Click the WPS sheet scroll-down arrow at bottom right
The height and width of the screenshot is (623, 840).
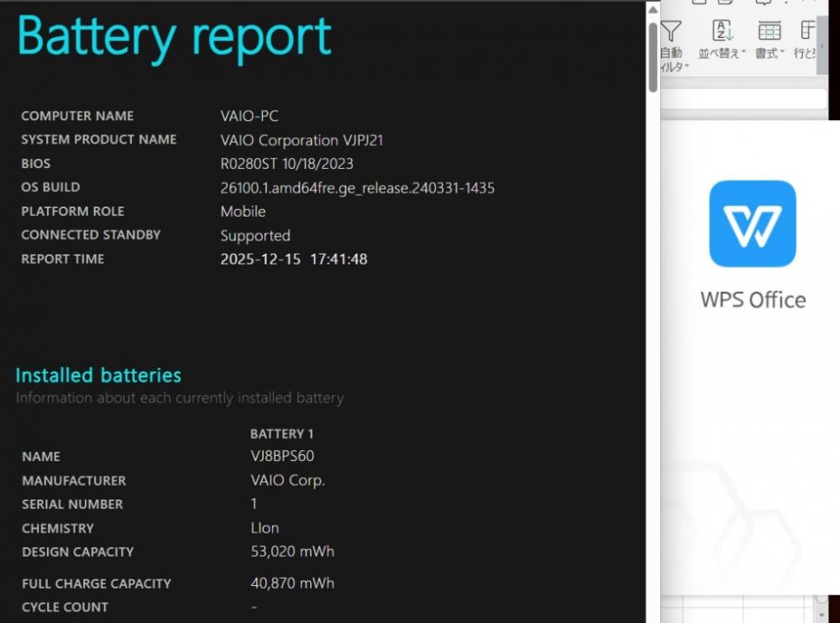pyautogui.click(x=822, y=616)
